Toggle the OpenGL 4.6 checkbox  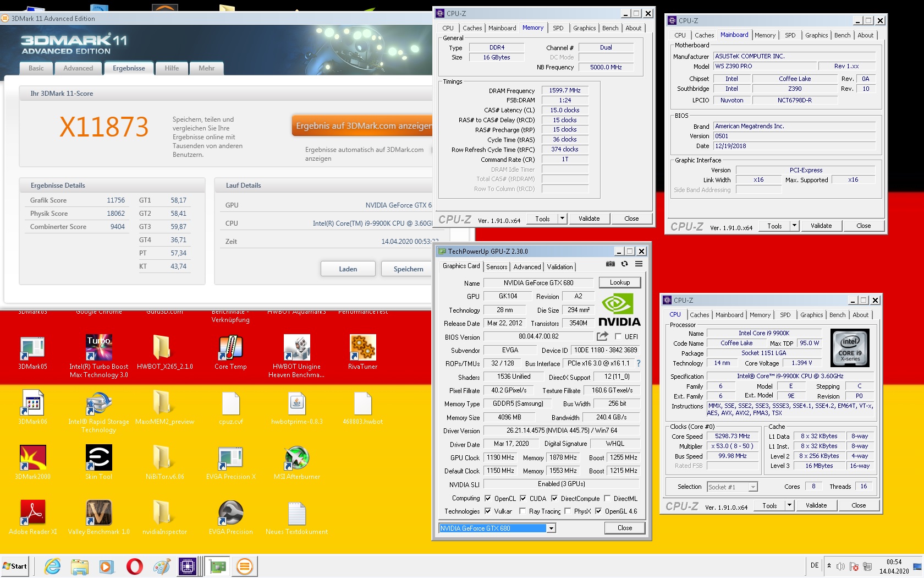point(598,511)
